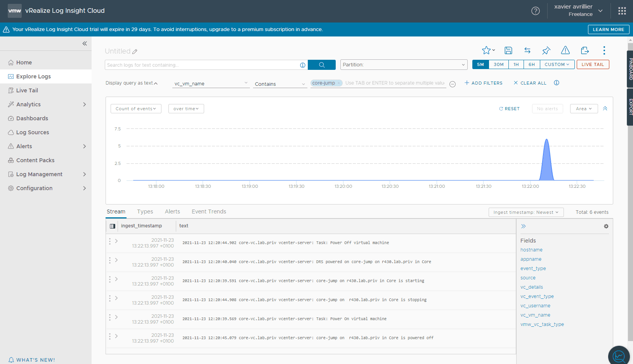Remove the core-jump filter chip
This screenshot has width=633, height=364.
339,83
